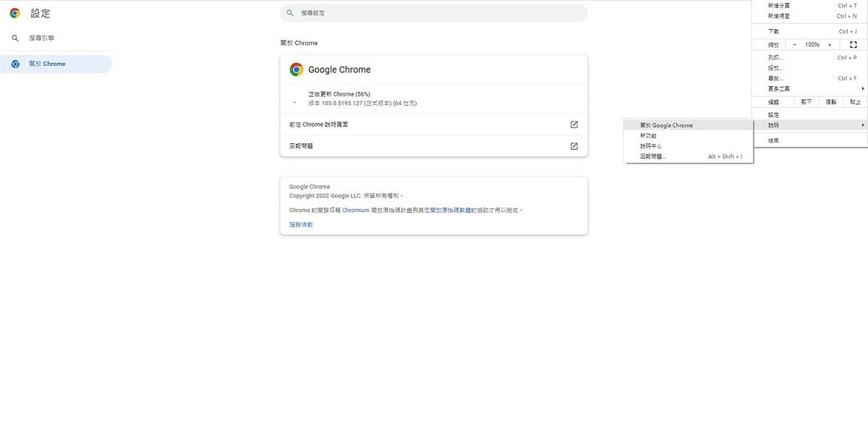Screen dimensions: 868x437
Task: Open 更多工具 menu entry
Action: coord(809,88)
